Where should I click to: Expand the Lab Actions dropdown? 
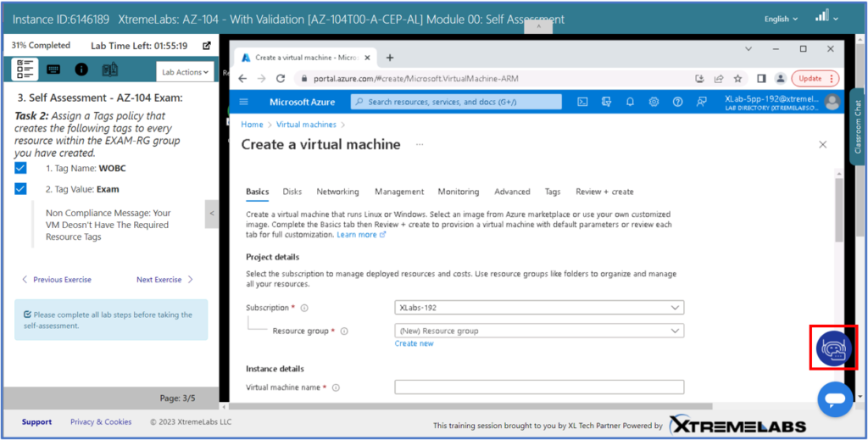pyautogui.click(x=185, y=72)
